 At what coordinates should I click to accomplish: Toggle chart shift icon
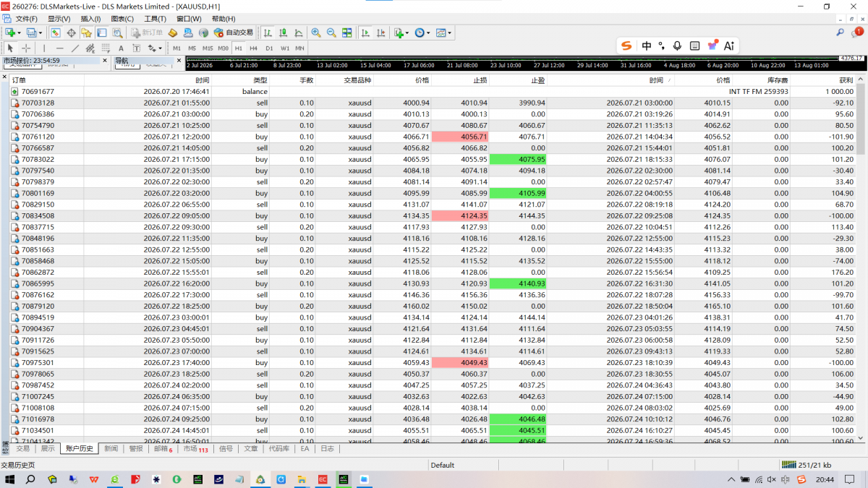click(x=380, y=33)
